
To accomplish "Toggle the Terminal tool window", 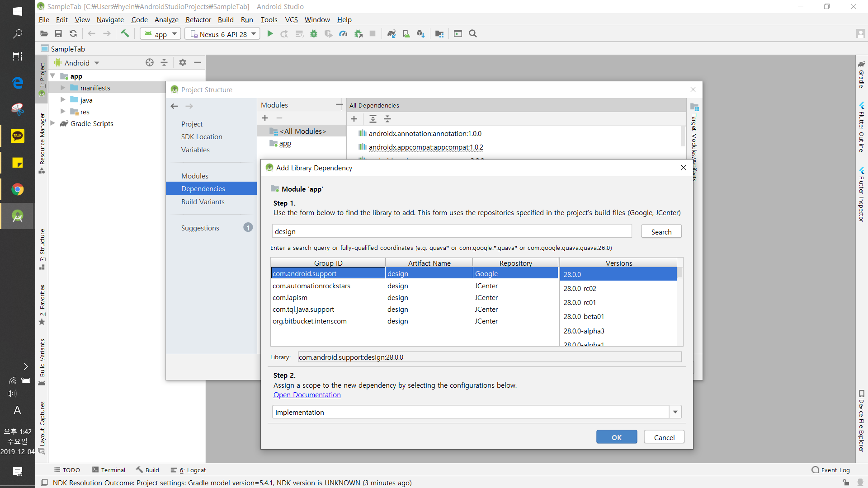I will click(108, 470).
